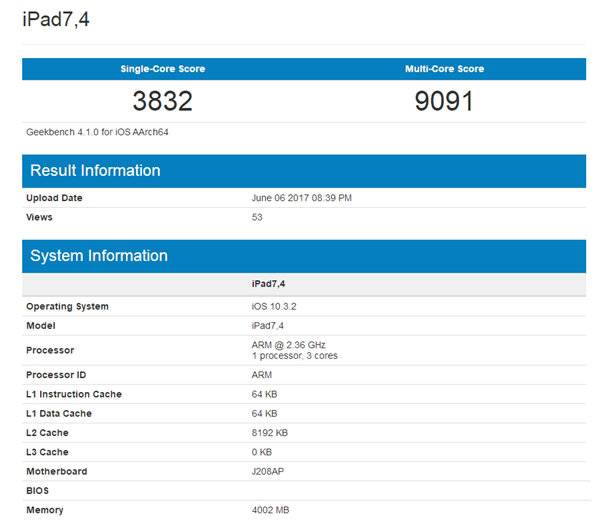Select the Single-Core Score header
Viewport: 600px width, 529px height.
click(162, 69)
